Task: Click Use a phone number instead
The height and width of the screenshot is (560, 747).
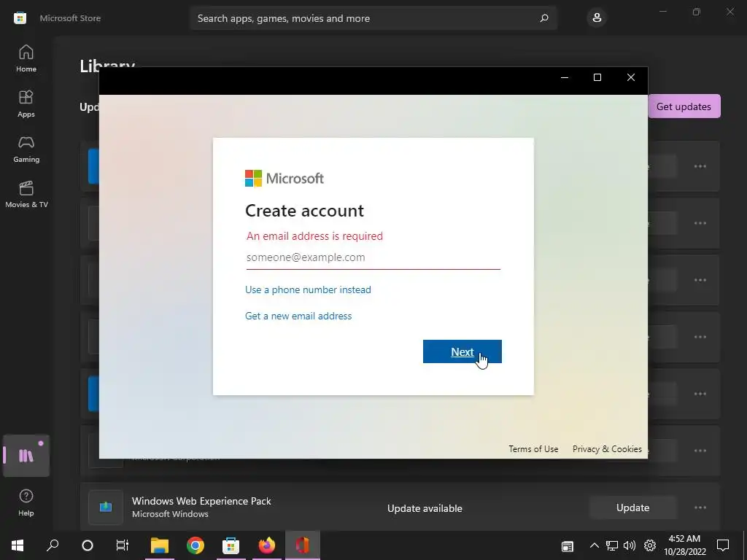Action: tap(308, 289)
